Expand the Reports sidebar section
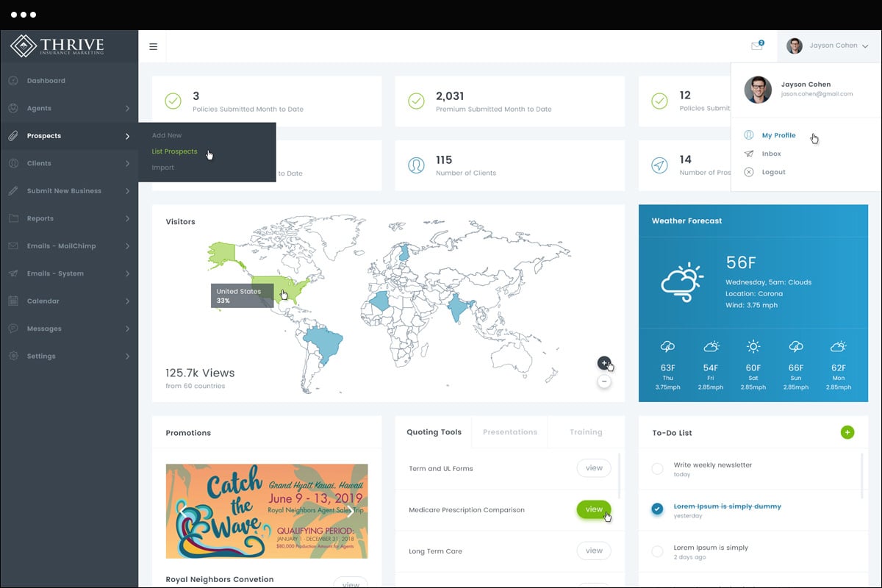Screen dimensions: 882x588 pos(127,219)
